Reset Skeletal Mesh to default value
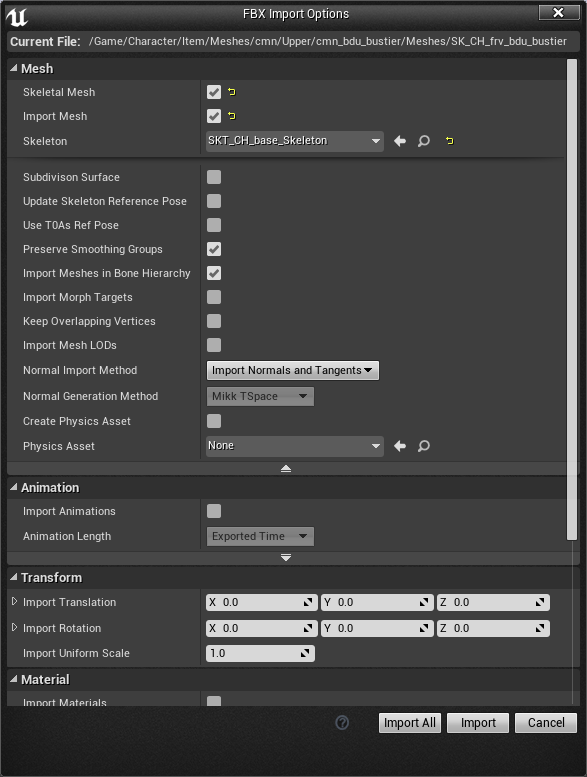 click(231, 92)
